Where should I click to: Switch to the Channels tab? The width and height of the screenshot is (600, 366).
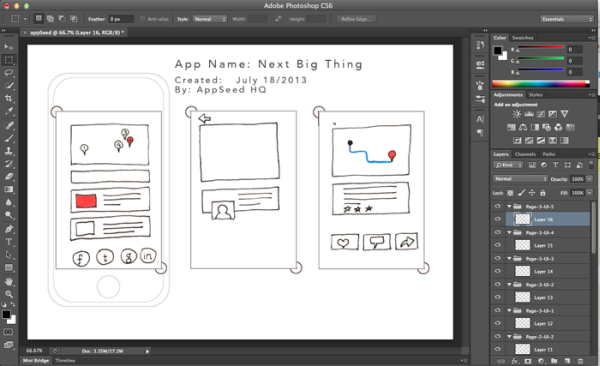click(x=525, y=154)
